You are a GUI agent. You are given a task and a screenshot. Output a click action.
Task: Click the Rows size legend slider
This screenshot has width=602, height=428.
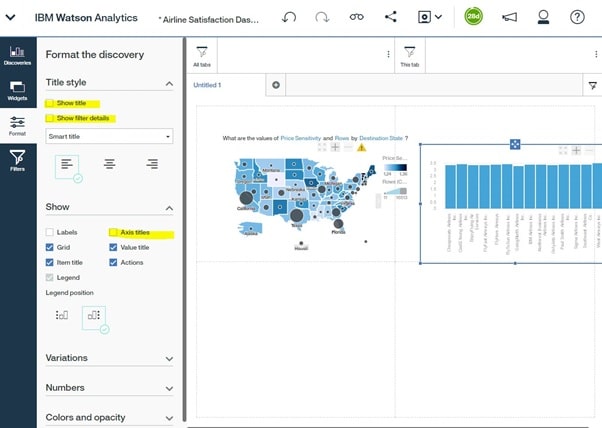point(395,191)
